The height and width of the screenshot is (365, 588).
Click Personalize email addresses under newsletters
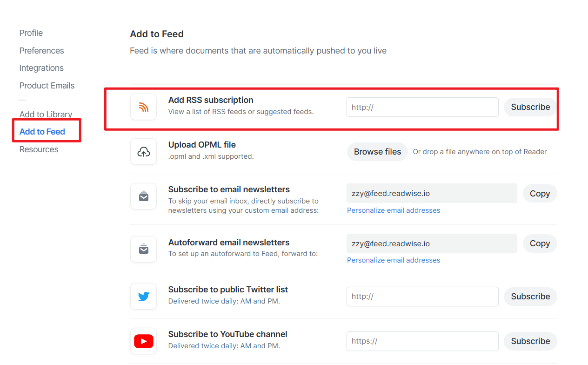tap(394, 210)
